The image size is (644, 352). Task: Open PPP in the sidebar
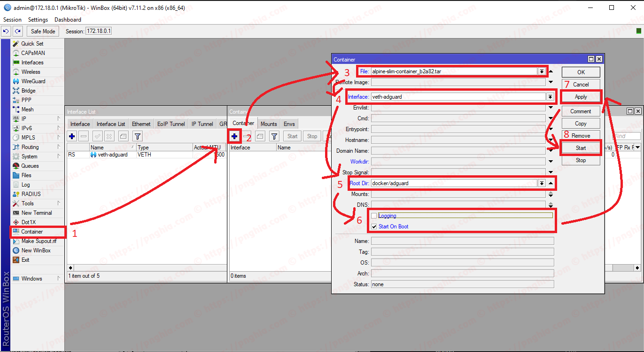(x=26, y=100)
